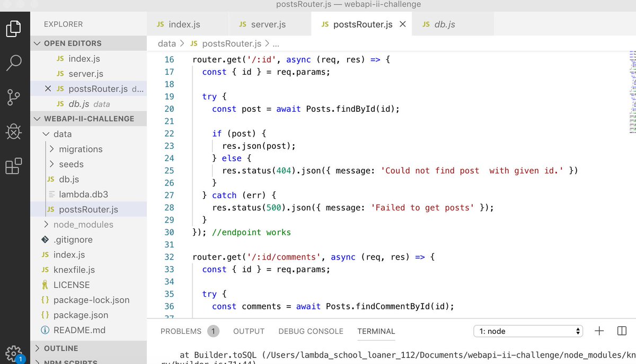Add a new terminal with the plus icon
This screenshot has width=636, height=364.
pyautogui.click(x=598, y=331)
